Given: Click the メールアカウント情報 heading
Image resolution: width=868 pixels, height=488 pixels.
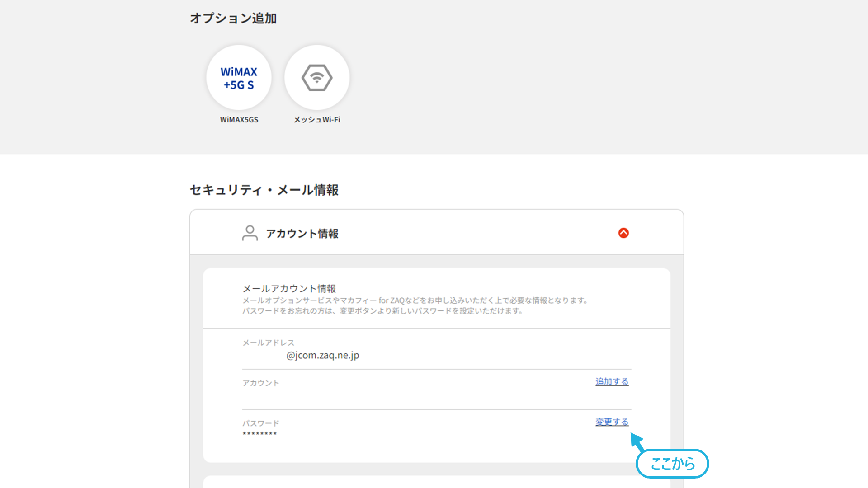Looking at the screenshot, I should coord(289,288).
